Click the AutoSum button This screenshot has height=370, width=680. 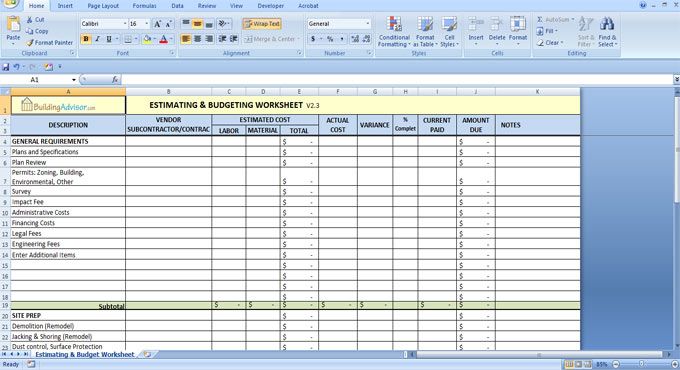point(555,20)
